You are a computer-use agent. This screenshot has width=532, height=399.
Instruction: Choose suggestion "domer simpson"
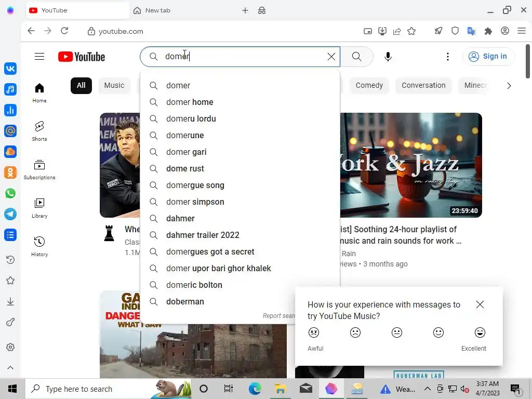point(240,202)
